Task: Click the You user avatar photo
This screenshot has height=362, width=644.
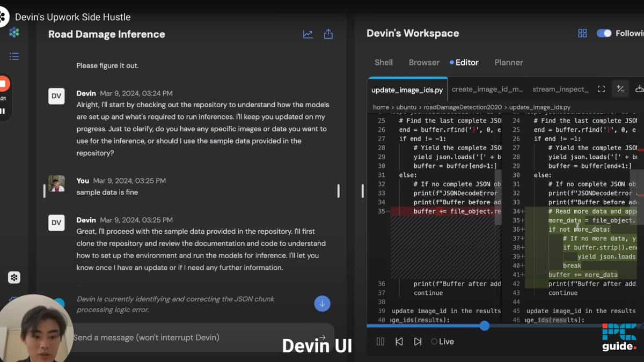Action: (x=56, y=183)
